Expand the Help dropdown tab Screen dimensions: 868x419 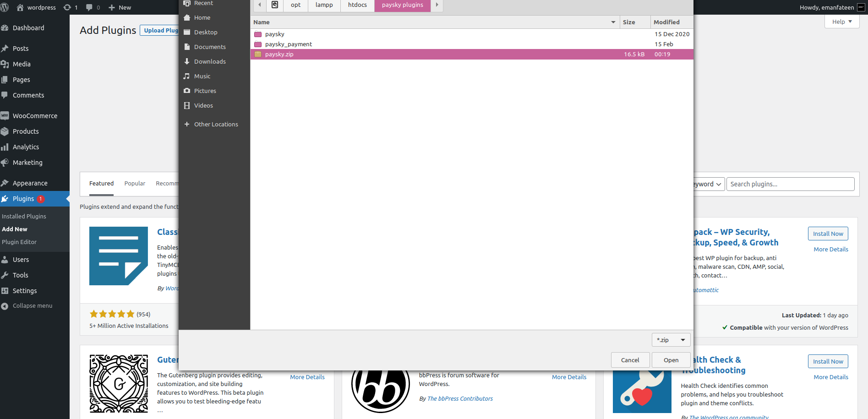pyautogui.click(x=842, y=22)
